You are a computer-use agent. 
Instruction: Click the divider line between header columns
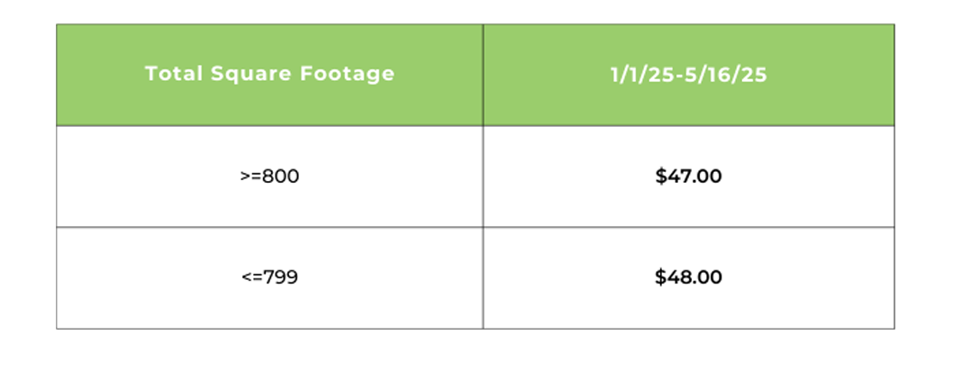click(483, 74)
